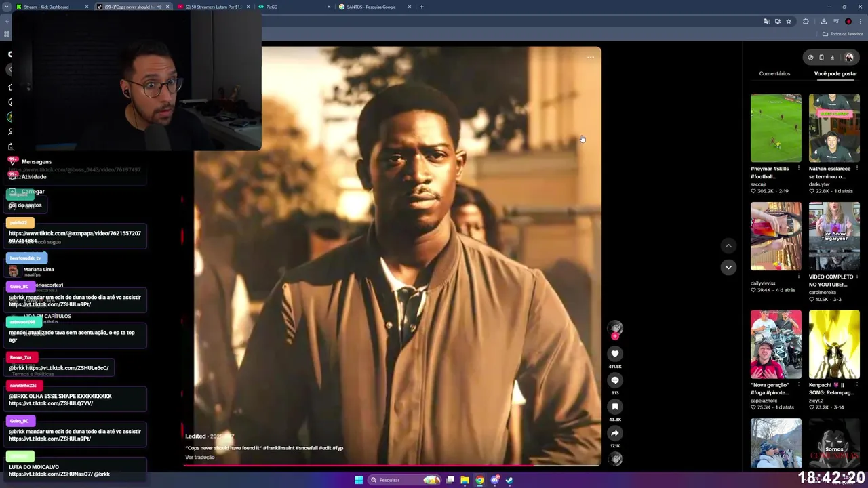Seek the video using the red progress bar

coord(391,465)
